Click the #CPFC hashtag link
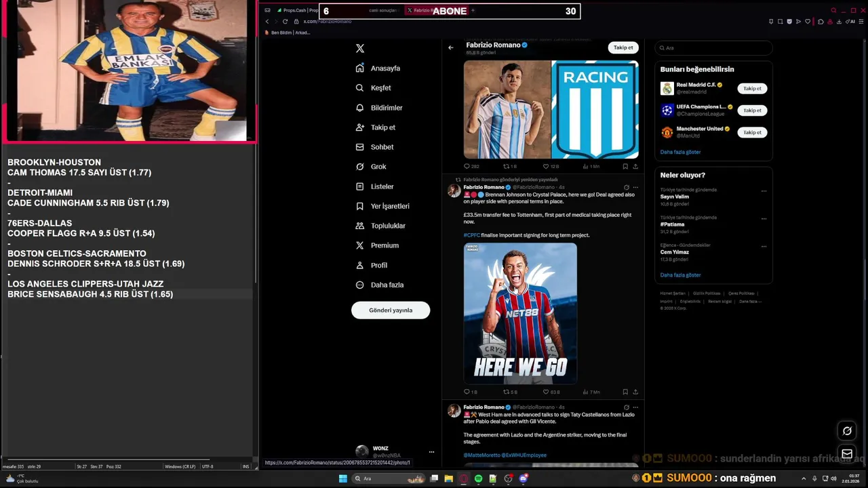 pyautogui.click(x=472, y=235)
